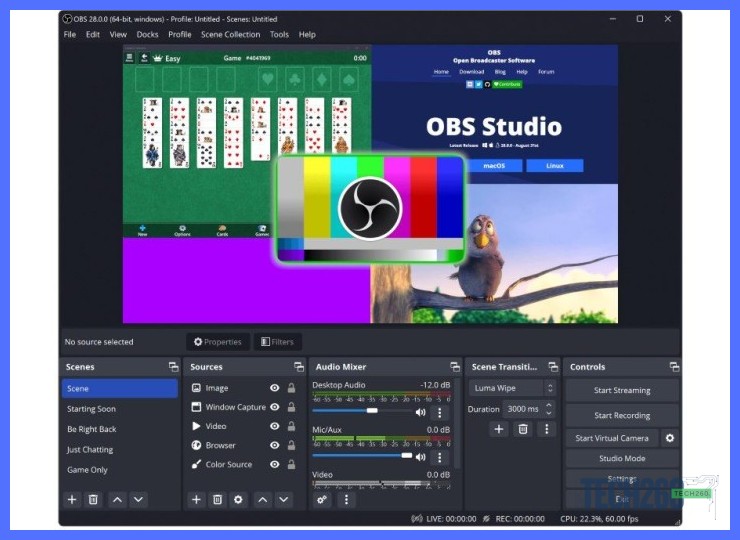
Task: Select the Just Chatting scene
Action: 120,449
